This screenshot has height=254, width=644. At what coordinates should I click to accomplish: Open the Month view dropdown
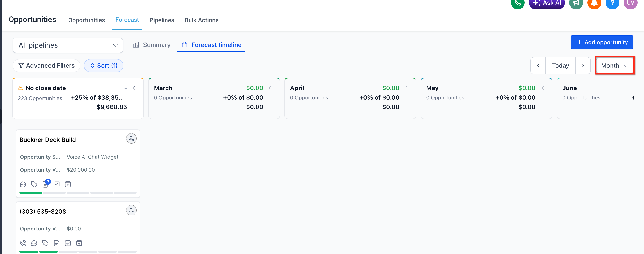614,66
